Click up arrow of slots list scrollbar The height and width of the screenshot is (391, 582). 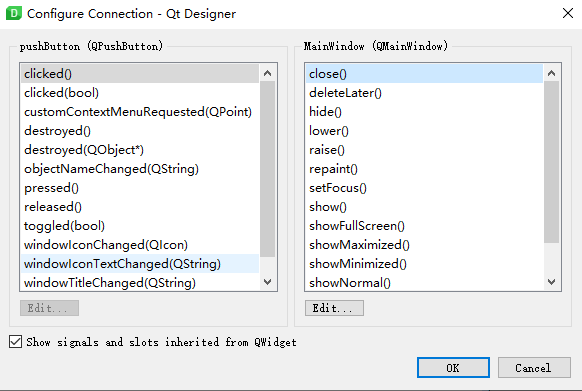[x=552, y=73]
